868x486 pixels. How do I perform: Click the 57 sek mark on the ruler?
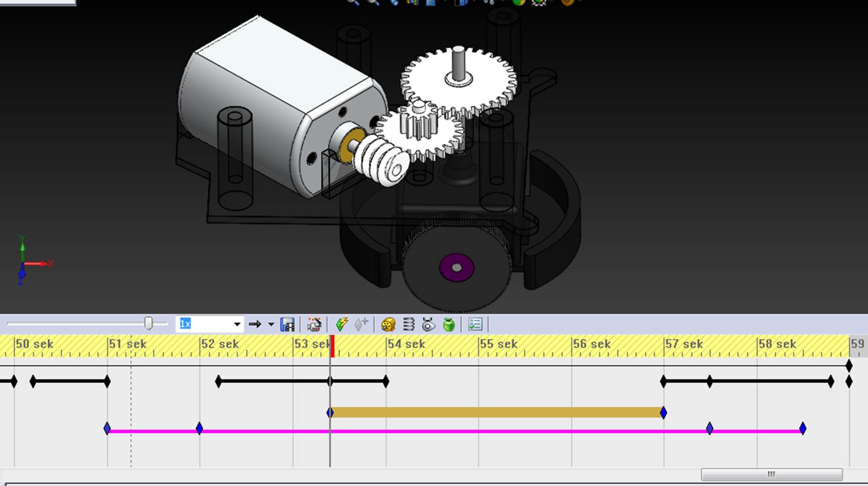(684, 344)
